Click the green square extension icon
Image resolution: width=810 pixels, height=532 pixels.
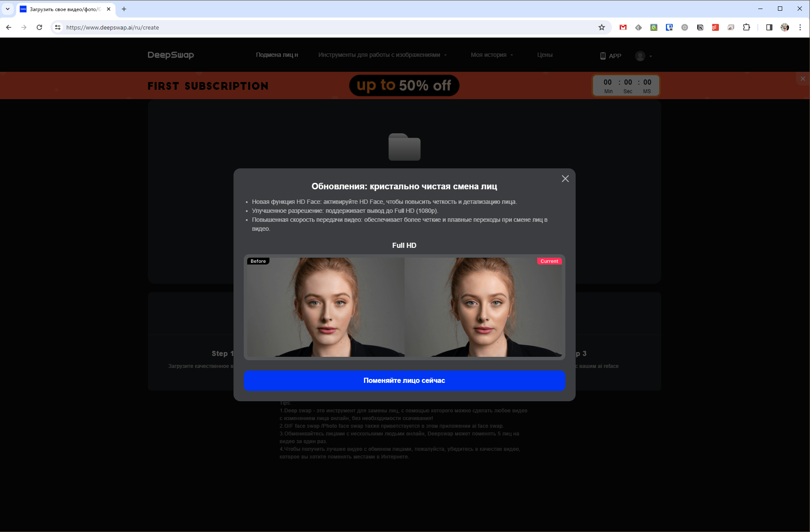pyautogui.click(x=654, y=27)
